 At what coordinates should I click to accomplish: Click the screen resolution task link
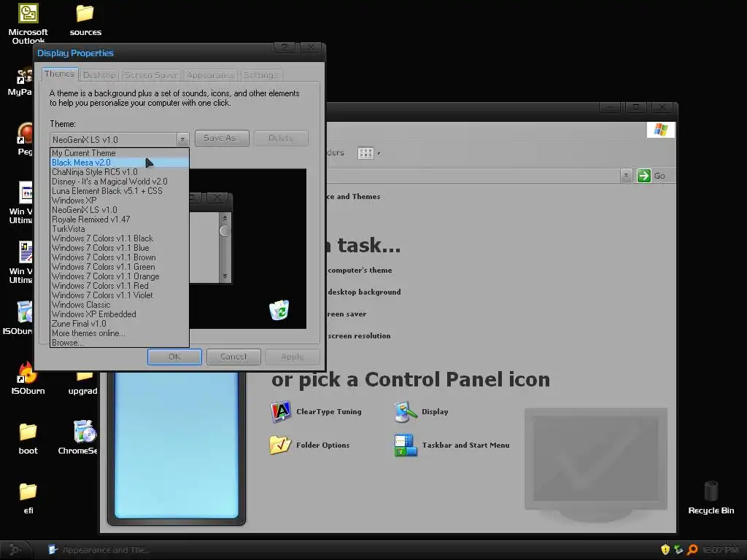359,335
